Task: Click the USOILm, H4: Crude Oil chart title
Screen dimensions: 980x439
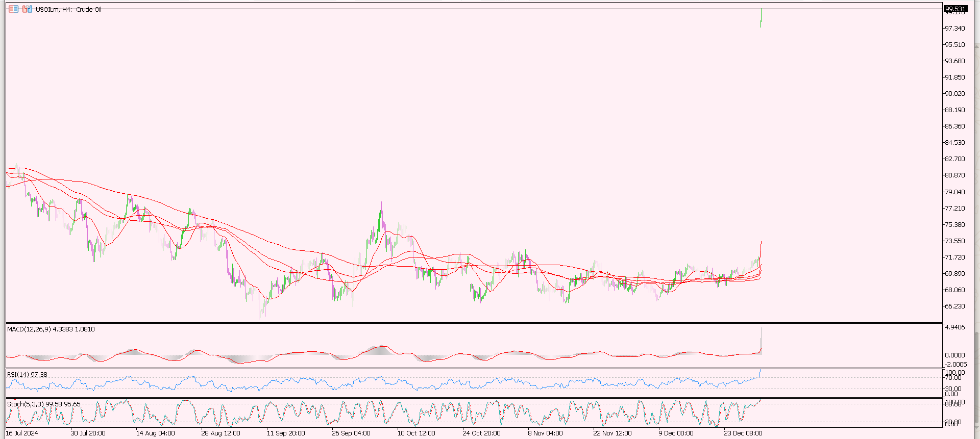Action: tap(68, 10)
